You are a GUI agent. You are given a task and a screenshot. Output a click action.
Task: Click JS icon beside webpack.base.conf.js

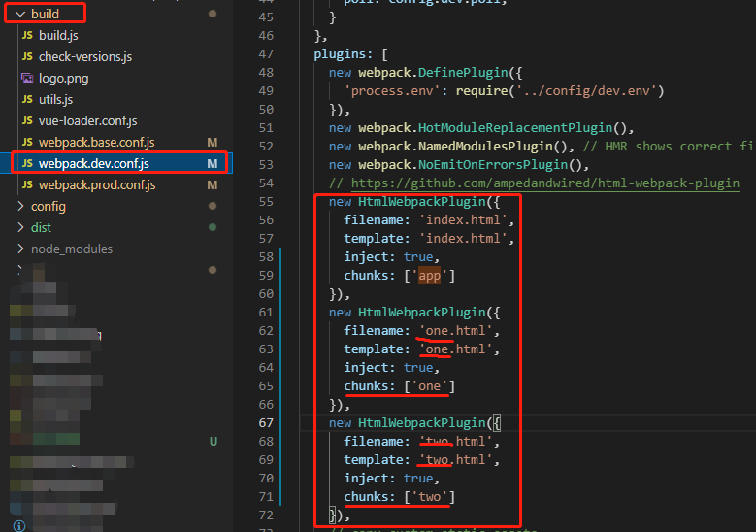point(27,143)
